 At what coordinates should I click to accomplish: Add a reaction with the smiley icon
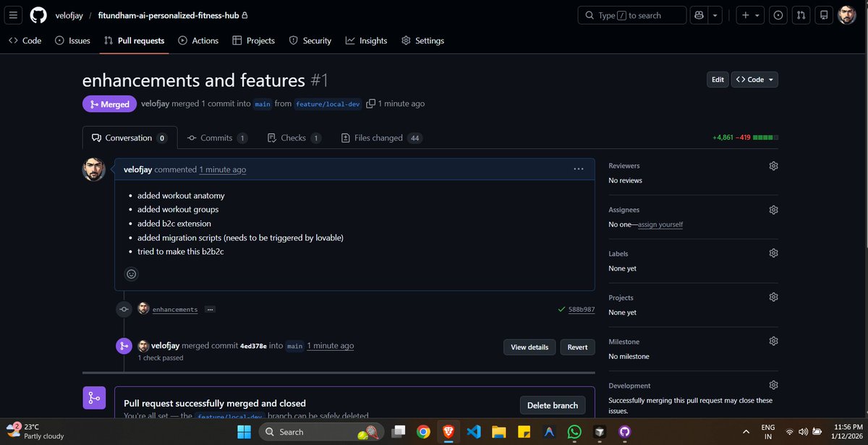click(x=131, y=274)
